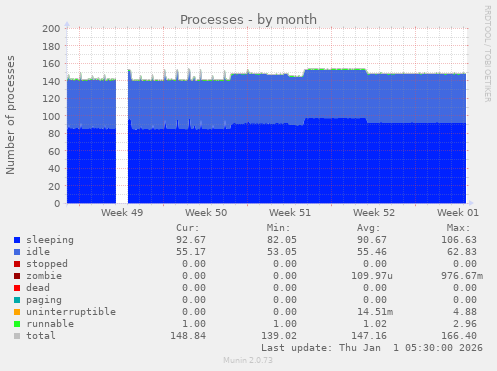Click the 'sleeping' legend label
This screenshot has width=497, height=371.
[x=50, y=240]
